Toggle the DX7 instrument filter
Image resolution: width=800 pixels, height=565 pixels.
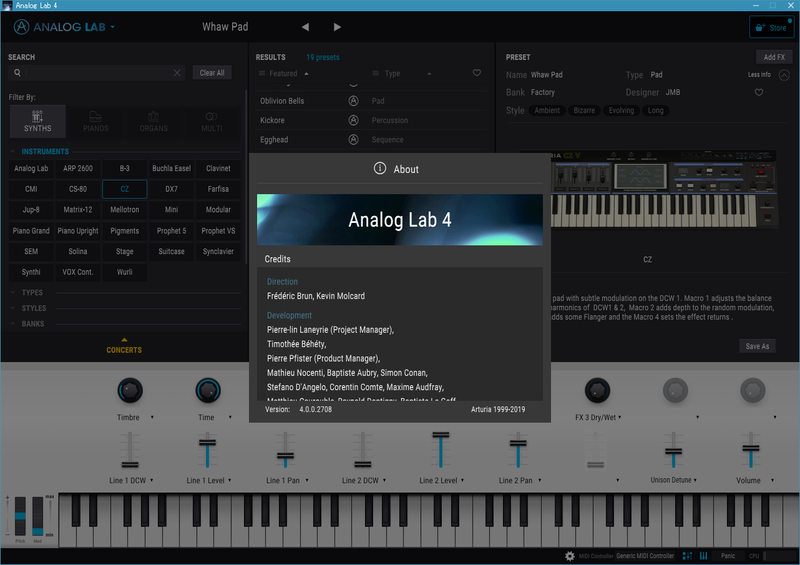pyautogui.click(x=171, y=189)
